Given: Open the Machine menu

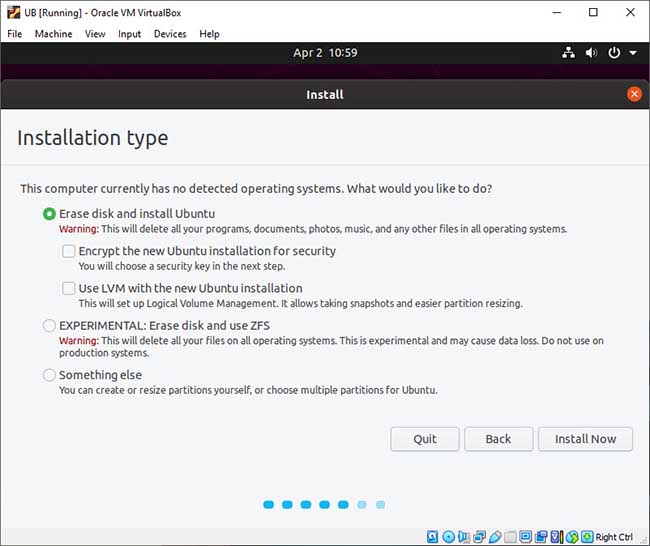Looking at the screenshot, I should pyautogui.click(x=53, y=34).
